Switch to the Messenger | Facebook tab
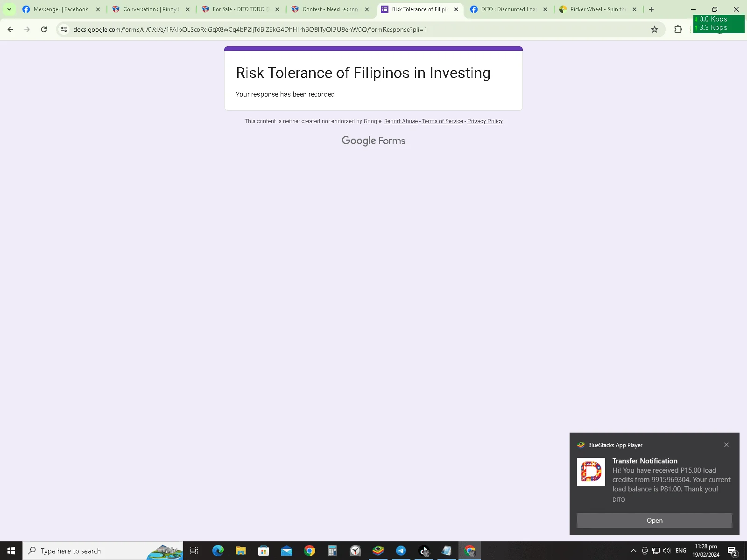 [61, 9]
